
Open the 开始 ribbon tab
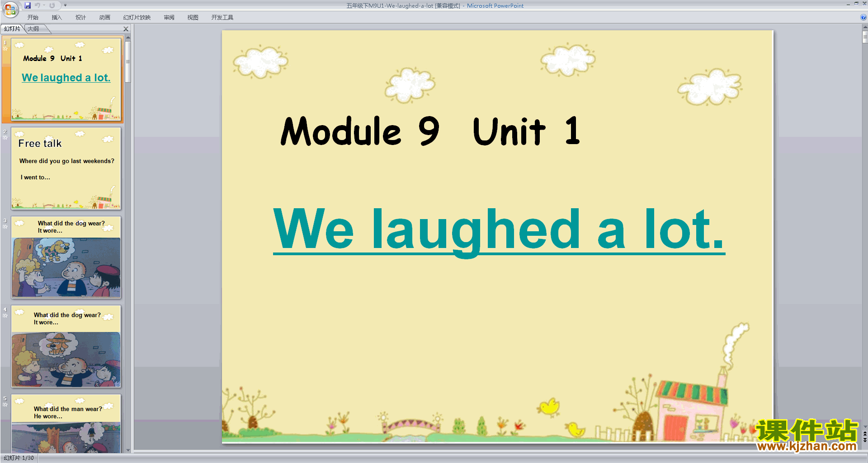[33, 18]
